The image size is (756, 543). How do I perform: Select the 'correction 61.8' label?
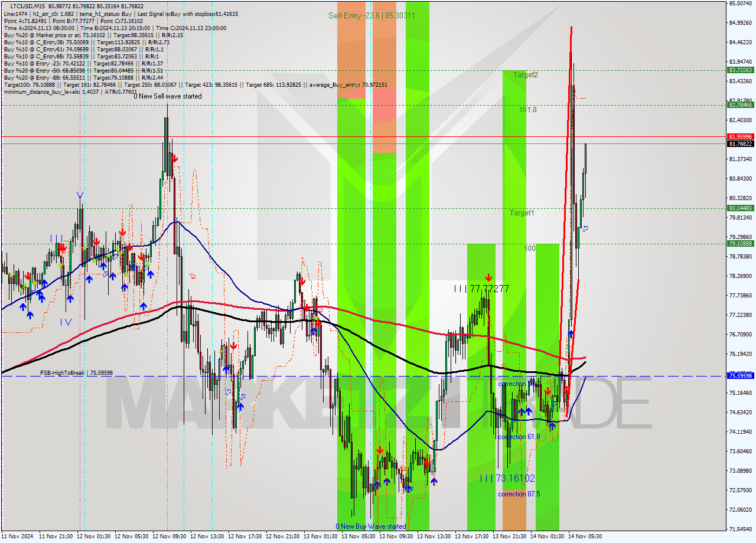click(519, 437)
